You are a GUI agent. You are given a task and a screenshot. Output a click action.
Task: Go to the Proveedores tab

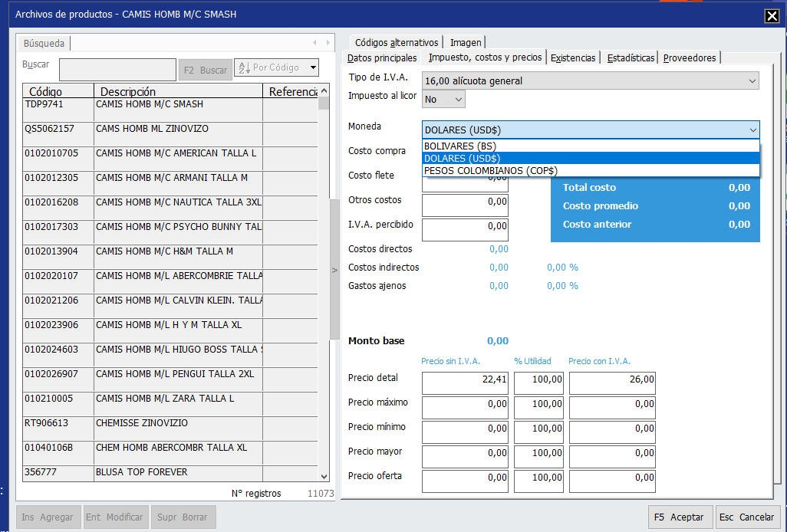click(x=690, y=57)
